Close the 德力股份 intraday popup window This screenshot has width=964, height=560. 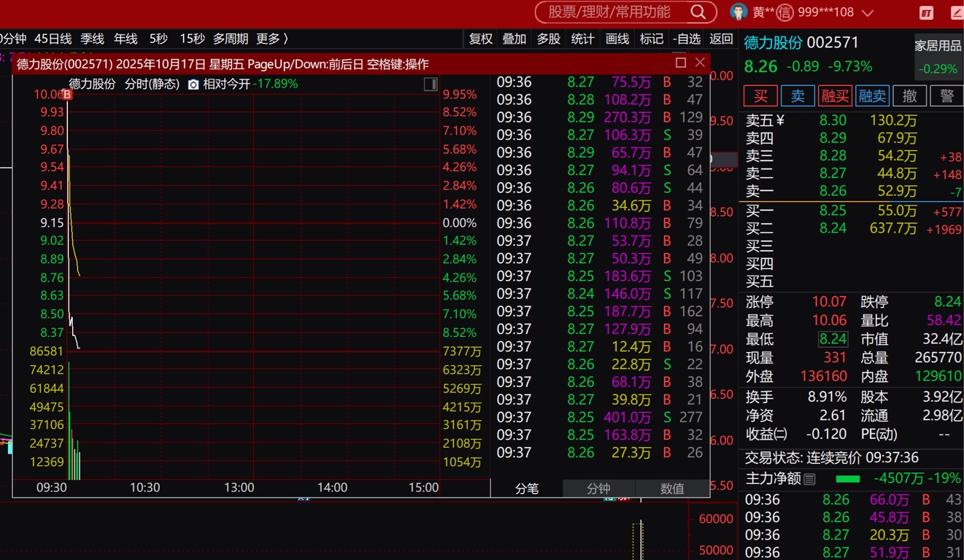pyautogui.click(x=700, y=63)
